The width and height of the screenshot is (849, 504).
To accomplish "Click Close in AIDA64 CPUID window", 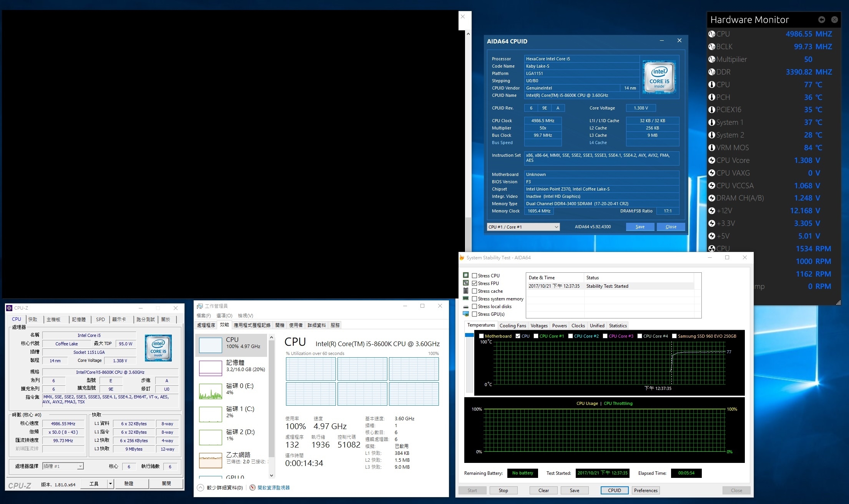I will click(671, 227).
